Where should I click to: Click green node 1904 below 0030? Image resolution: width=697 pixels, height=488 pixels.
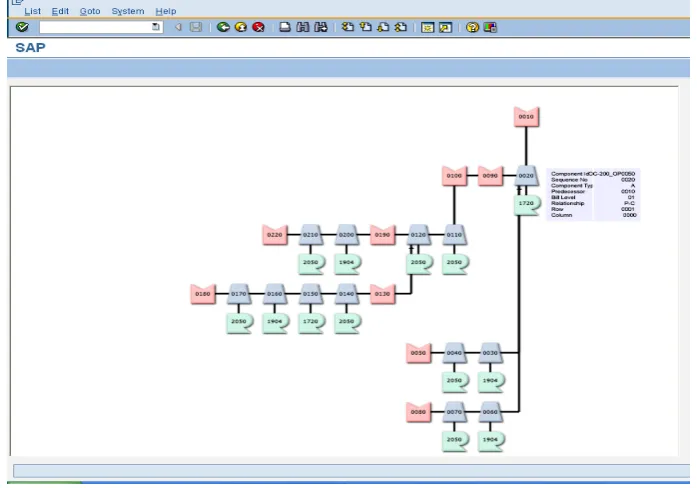[x=491, y=382]
